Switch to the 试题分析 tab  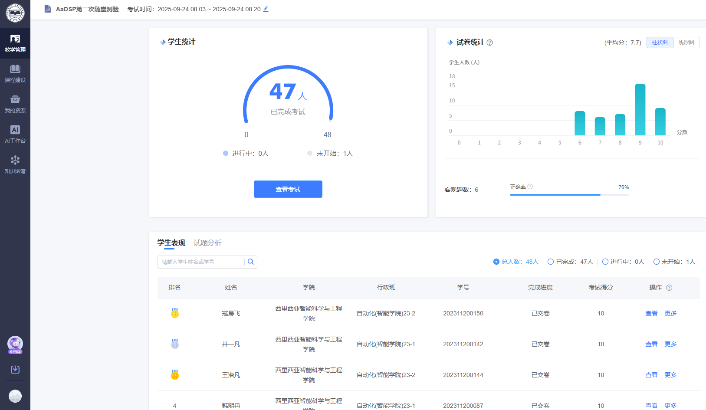pyautogui.click(x=207, y=243)
